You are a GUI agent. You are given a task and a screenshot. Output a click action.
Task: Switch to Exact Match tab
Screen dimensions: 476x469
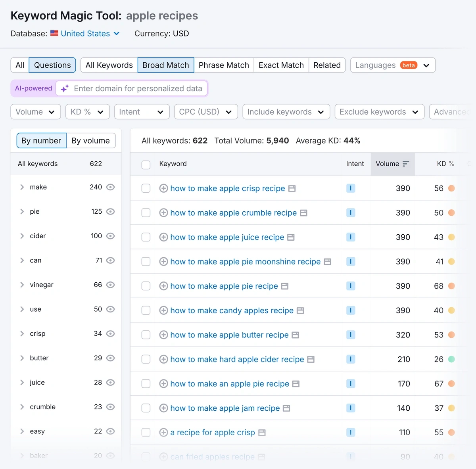pyautogui.click(x=281, y=65)
